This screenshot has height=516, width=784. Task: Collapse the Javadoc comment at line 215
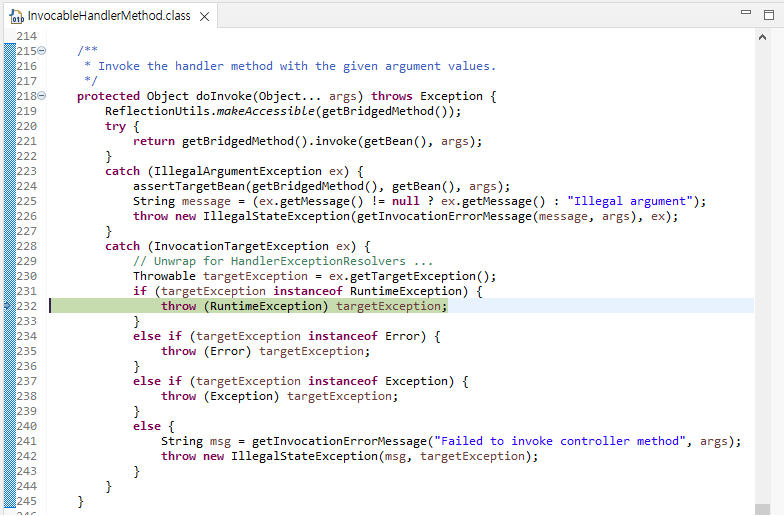coord(41,51)
